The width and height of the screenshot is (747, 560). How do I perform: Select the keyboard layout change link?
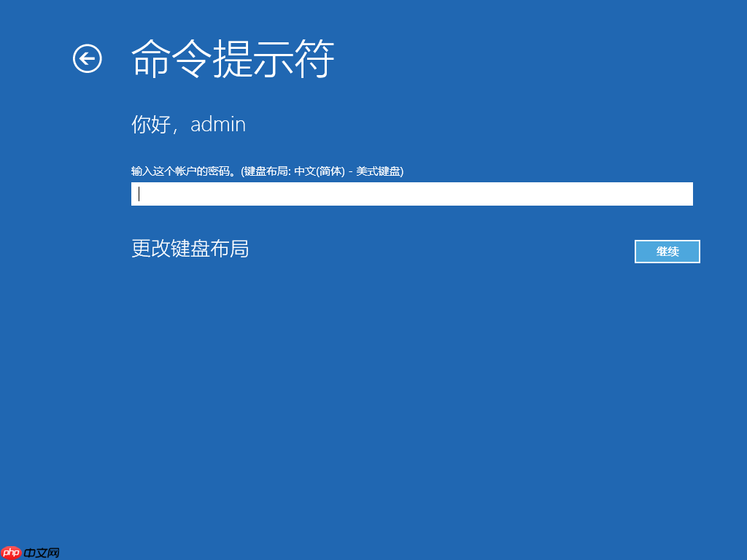tap(190, 249)
